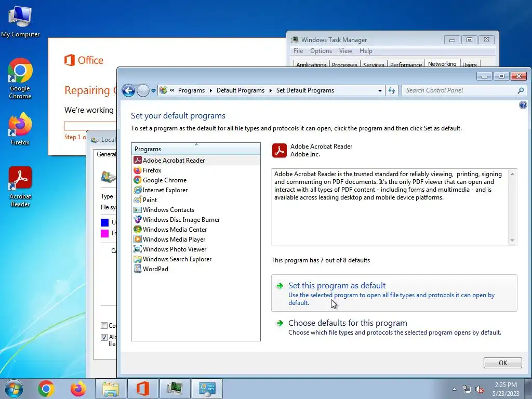Go to Default Programs breadcrumb
The width and height of the screenshot is (532, 399).
click(x=240, y=90)
